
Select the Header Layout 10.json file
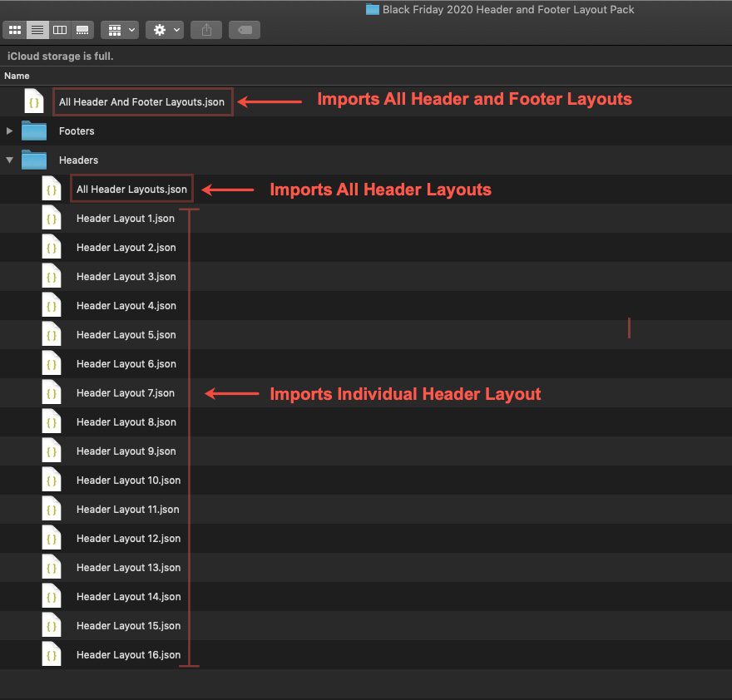[x=128, y=480]
